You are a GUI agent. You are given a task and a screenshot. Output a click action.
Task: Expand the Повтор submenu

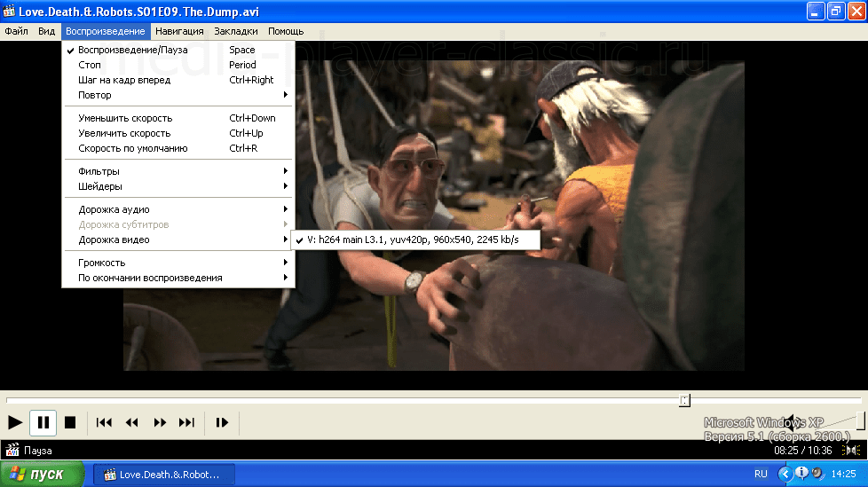coord(178,95)
